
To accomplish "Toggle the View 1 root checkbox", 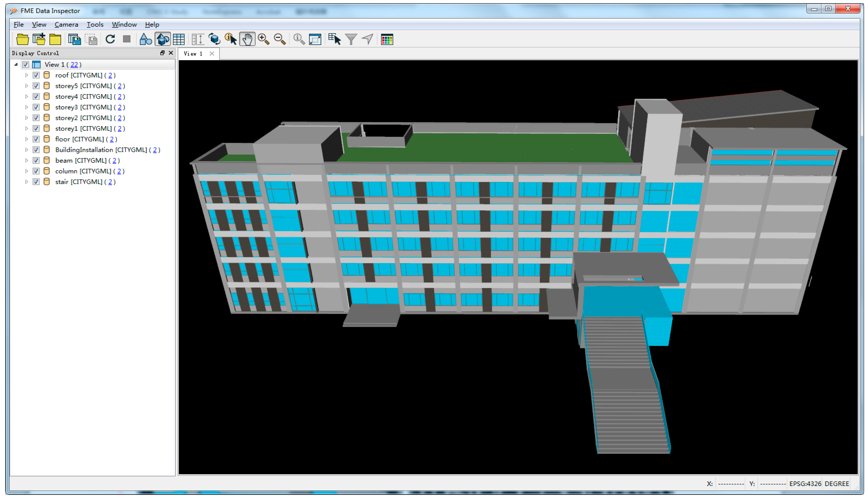I will coord(25,64).
